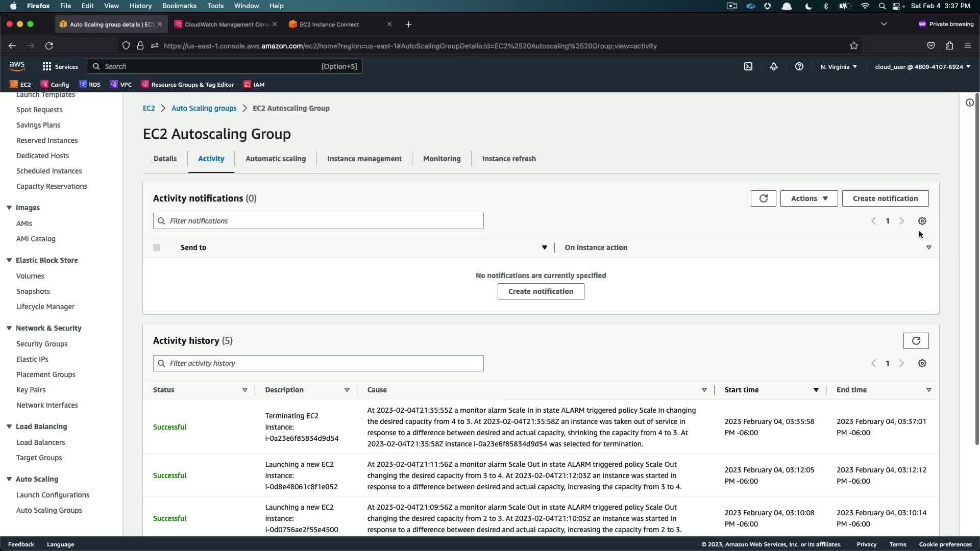Screen dimensions: 980x551
Task: Open the AWS support help icon
Action: (799, 66)
